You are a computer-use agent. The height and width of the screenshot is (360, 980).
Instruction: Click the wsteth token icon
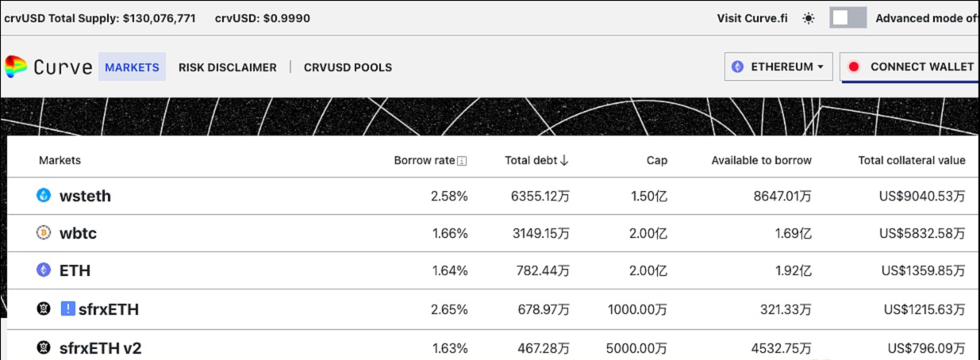click(x=44, y=195)
